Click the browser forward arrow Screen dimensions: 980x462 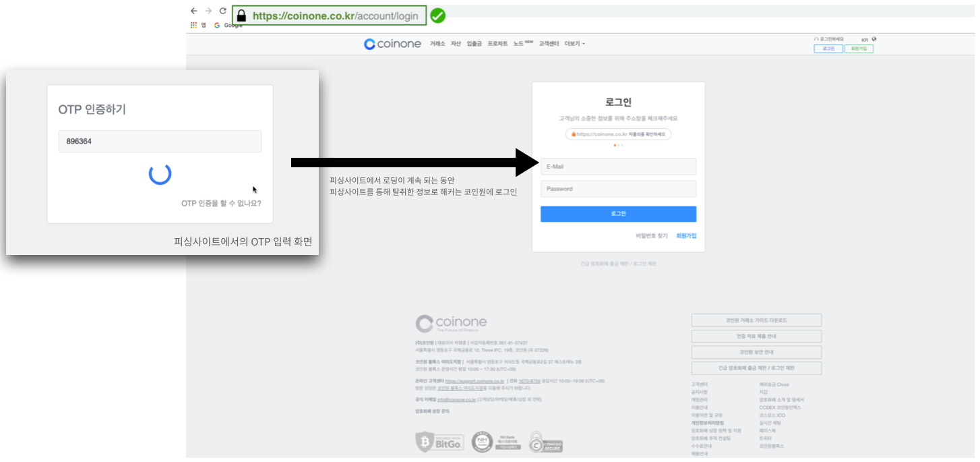point(208,11)
